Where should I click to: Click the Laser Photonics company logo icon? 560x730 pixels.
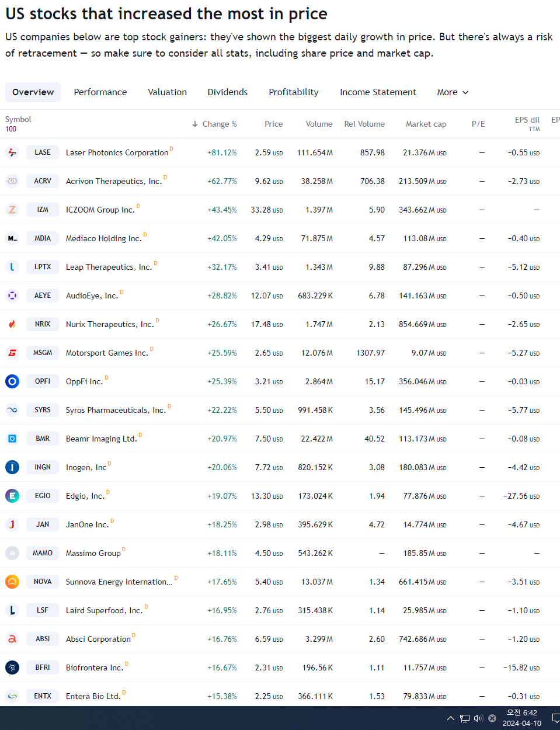pos(12,152)
